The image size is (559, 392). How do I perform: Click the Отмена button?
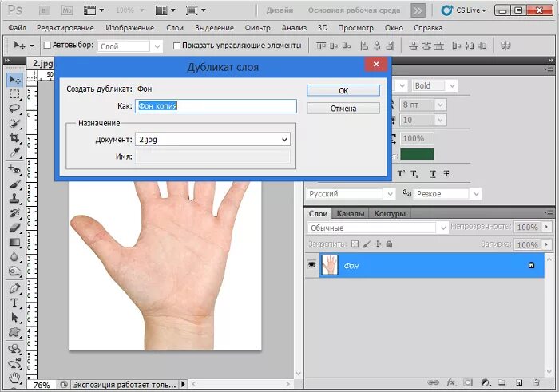point(343,109)
